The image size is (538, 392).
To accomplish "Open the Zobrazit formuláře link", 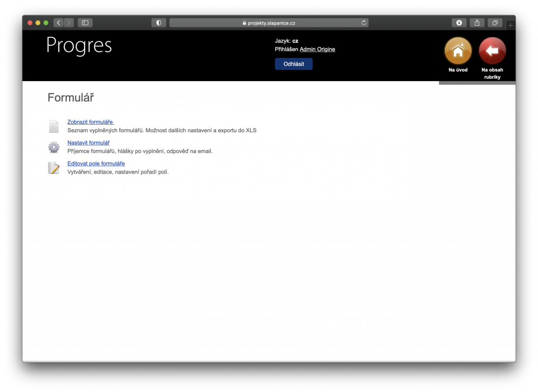I will tap(90, 122).
